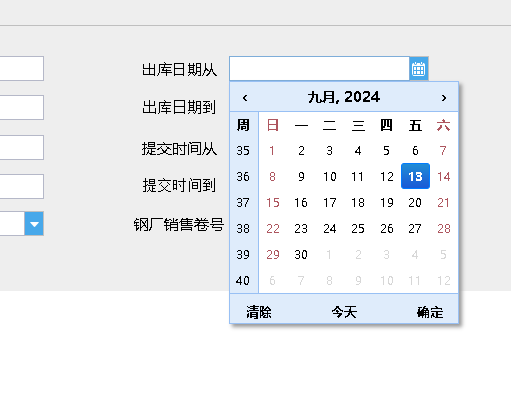Click the 提交时间到 label
This screenshot has height=401, width=511.
tap(179, 185)
